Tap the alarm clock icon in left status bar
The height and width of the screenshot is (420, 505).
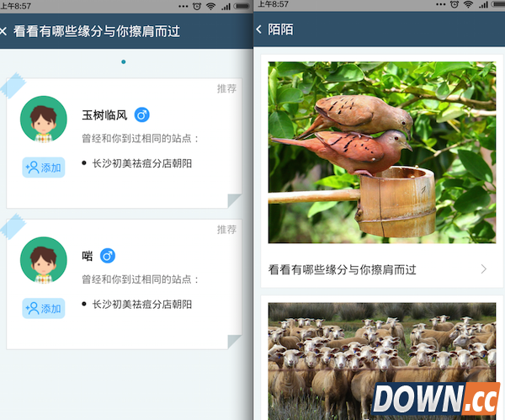tap(197, 6)
